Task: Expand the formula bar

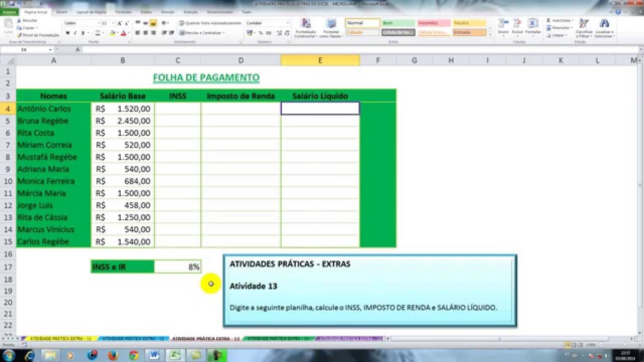Action: (640, 50)
